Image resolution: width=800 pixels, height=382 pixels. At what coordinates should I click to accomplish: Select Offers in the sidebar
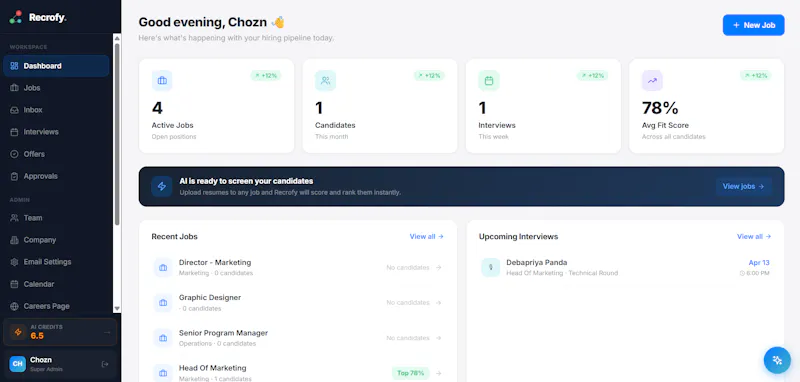(56, 154)
